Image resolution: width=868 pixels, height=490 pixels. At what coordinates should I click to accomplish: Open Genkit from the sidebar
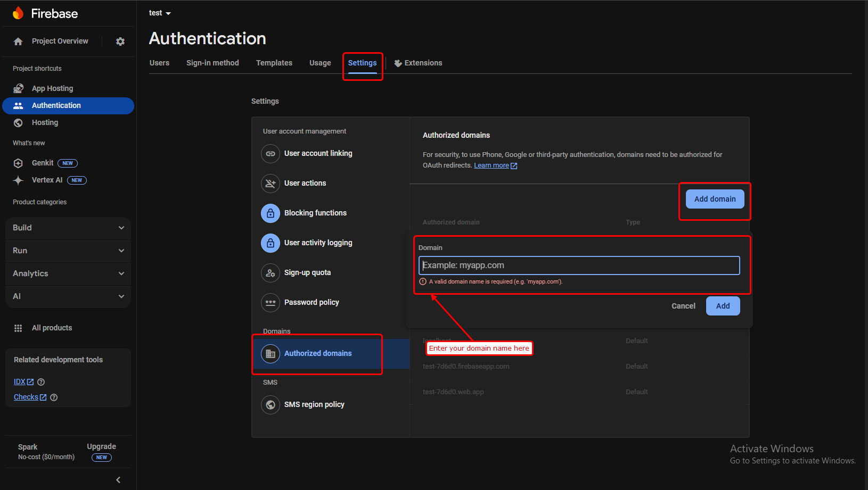pyautogui.click(x=43, y=163)
